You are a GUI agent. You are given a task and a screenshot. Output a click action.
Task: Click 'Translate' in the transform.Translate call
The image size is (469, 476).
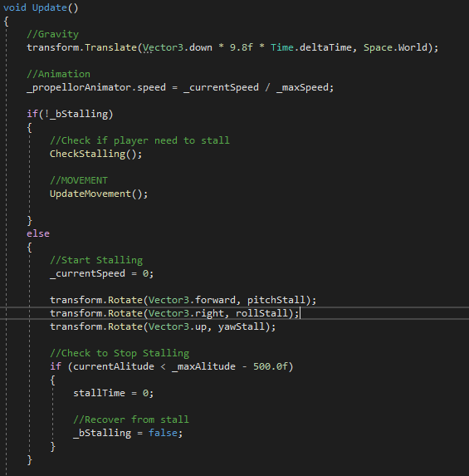pos(110,47)
